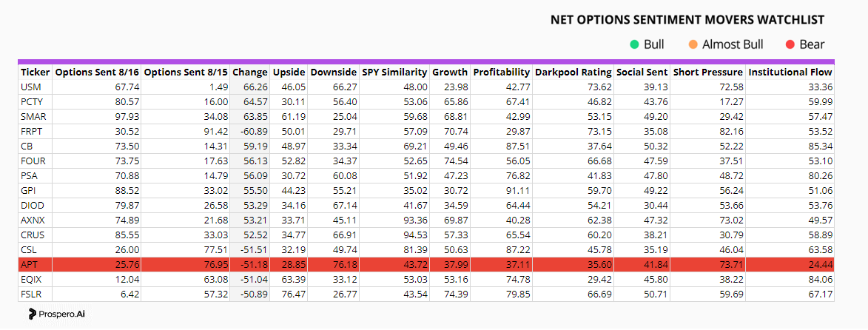Click the Darkpool Rating column header
The width and height of the screenshot is (868, 330).
coord(573,73)
